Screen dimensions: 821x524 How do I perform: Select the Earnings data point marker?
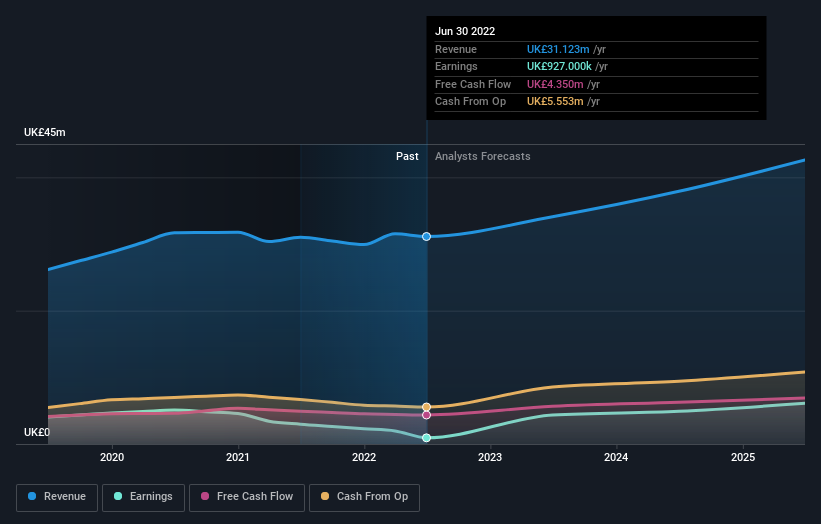pyautogui.click(x=427, y=438)
